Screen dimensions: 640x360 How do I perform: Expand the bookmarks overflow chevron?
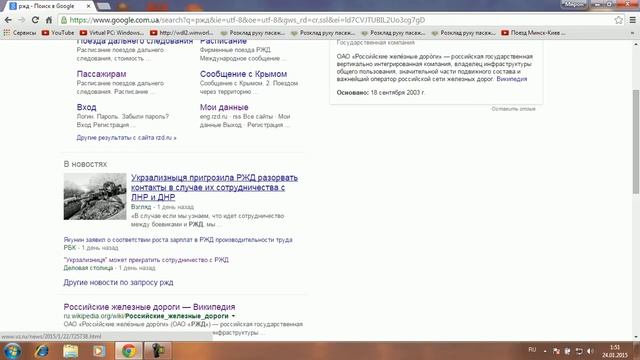point(633,33)
